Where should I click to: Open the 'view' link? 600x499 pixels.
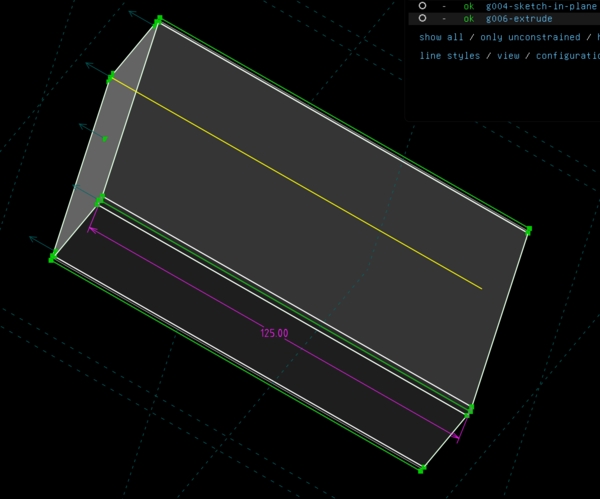(x=508, y=56)
